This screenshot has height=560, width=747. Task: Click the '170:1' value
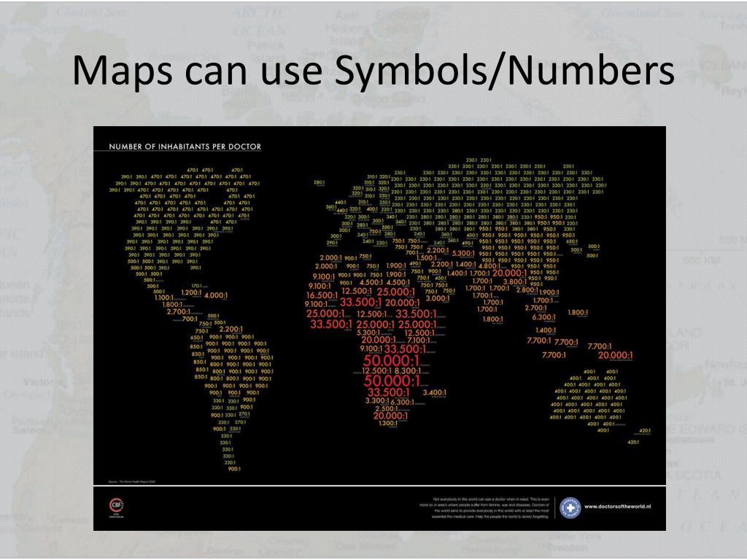coord(196,286)
